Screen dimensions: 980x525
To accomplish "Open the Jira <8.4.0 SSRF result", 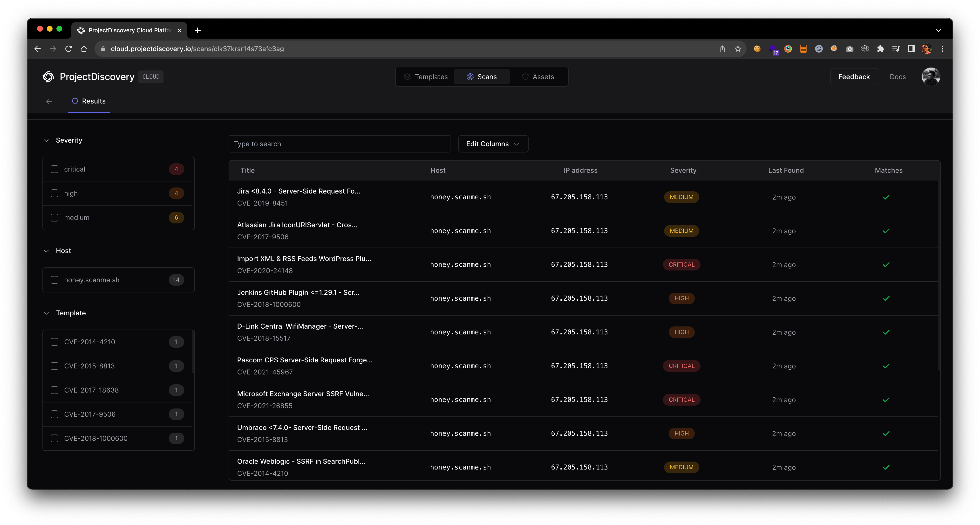I will tap(299, 191).
